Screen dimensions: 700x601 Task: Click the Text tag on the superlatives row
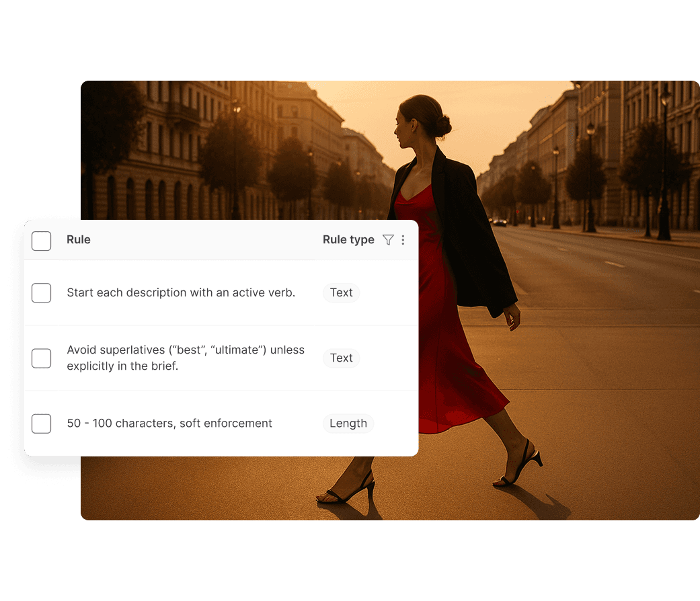341,358
